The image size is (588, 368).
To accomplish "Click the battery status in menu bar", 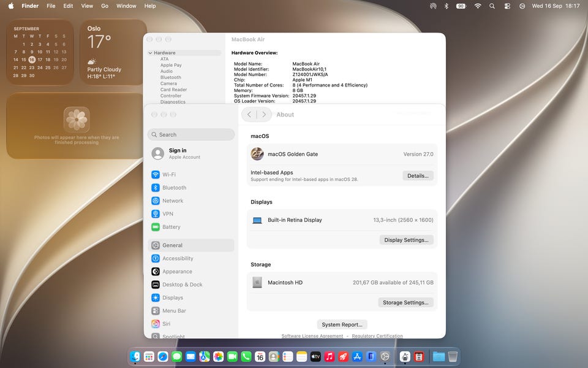I will pos(461,6).
